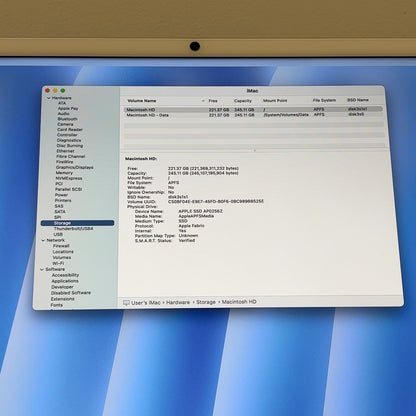Screen dimensions: 416x416
Task: Select Thunderbolt/USB4 in sidebar
Action: click(73, 229)
